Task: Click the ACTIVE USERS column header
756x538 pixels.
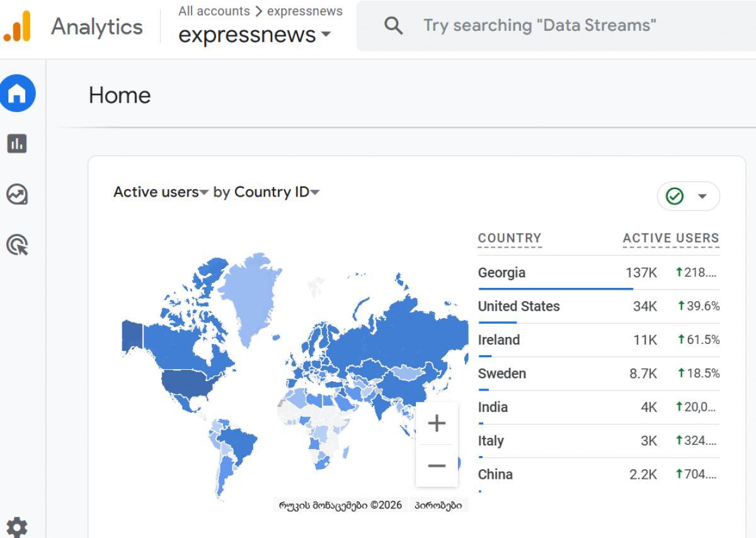Action: point(670,238)
